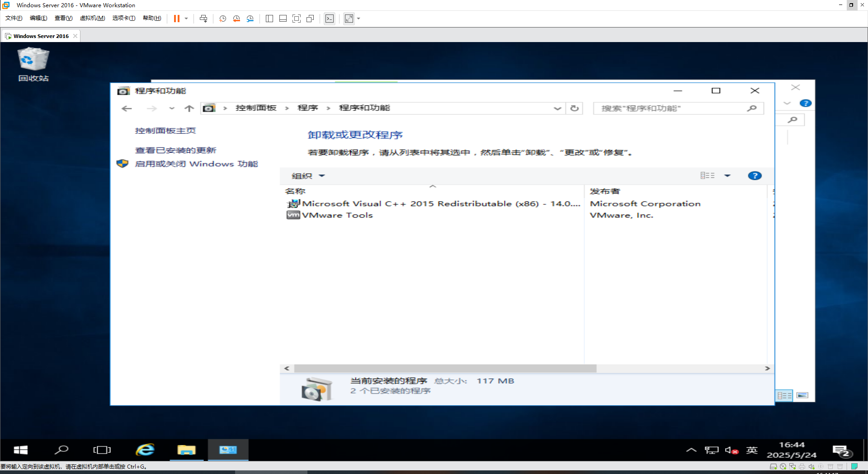This screenshot has width=868, height=474.
Task: Click 程序 in the address breadcrumb
Action: point(308,108)
